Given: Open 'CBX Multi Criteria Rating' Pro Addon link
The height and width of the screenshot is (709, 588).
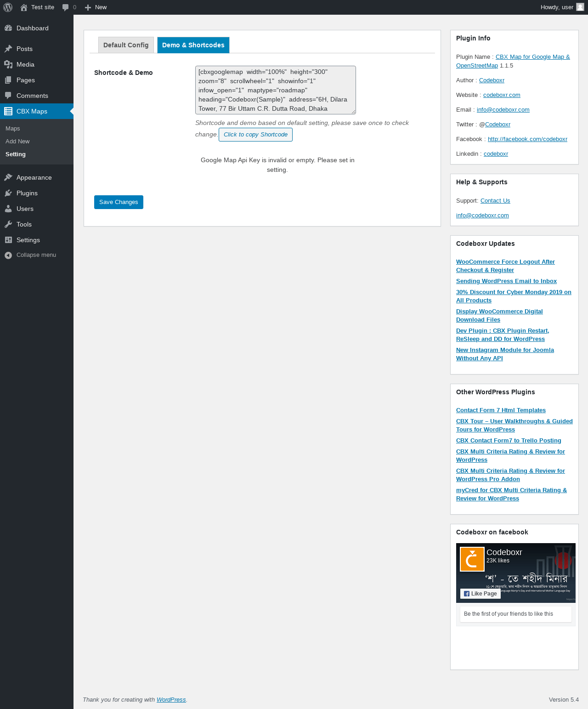Looking at the screenshot, I should (510, 475).
